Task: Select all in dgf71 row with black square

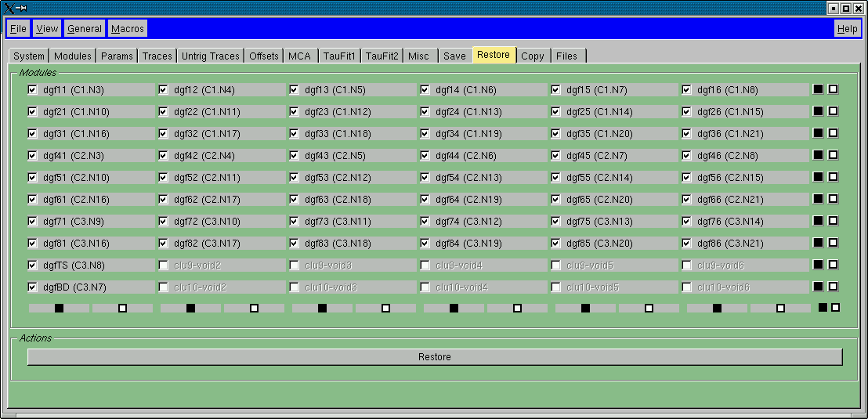Action: 818,221
